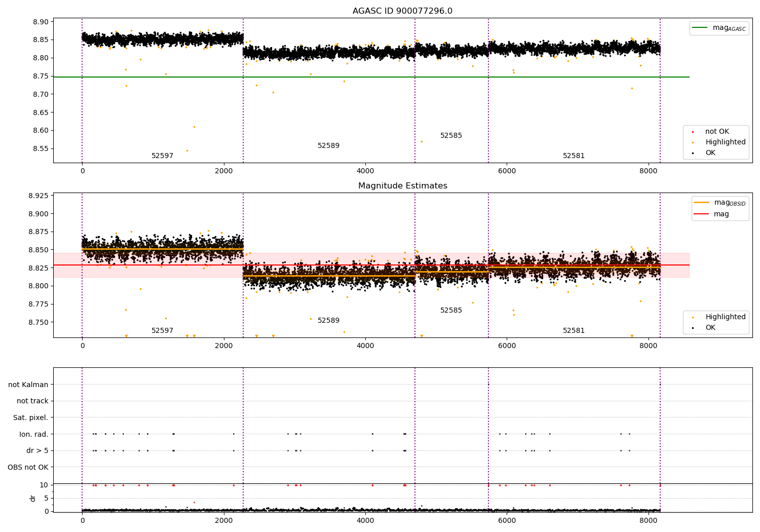This screenshot has width=760, height=532.
Task: Click the 'not Kalman' axis label
Action: click(x=28, y=385)
